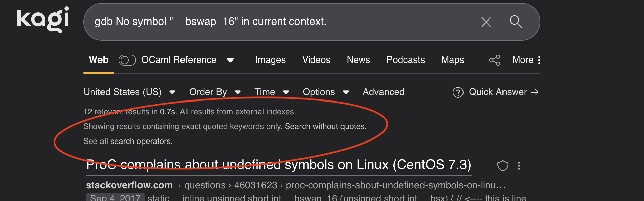Image resolution: width=644 pixels, height=201 pixels.
Task: Click the Search without quotes link
Action: coord(325,126)
